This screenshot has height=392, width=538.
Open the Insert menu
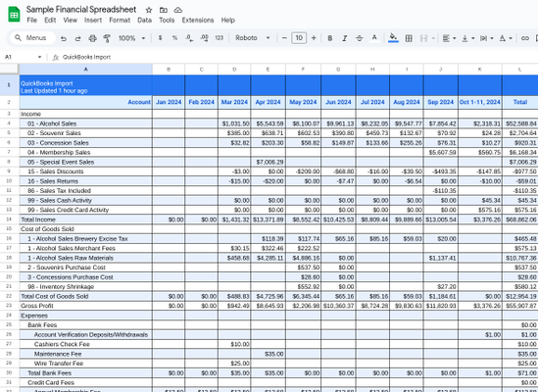[x=93, y=21]
